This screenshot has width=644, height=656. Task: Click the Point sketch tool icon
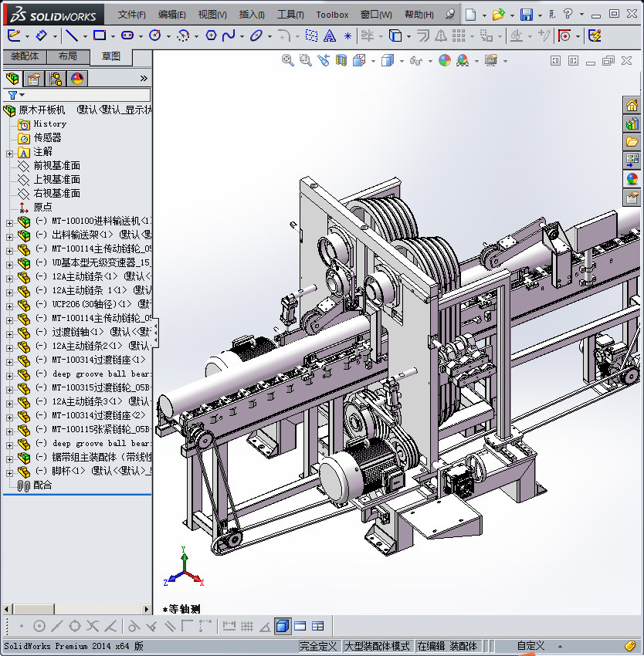click(x=347, y=36)
